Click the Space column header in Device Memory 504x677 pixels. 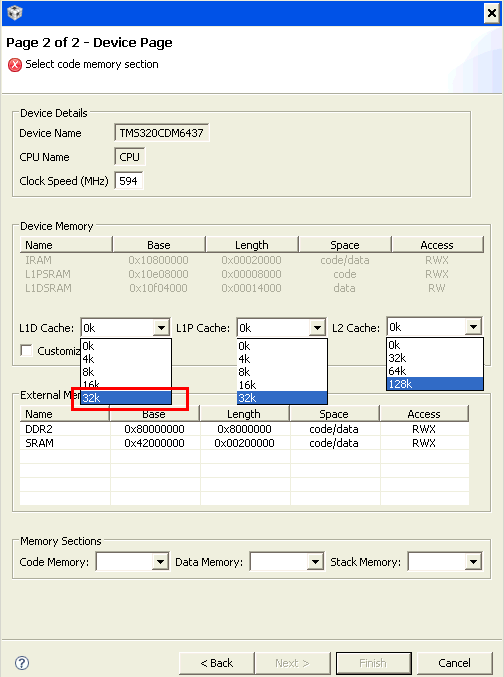[x=345, y=245]
